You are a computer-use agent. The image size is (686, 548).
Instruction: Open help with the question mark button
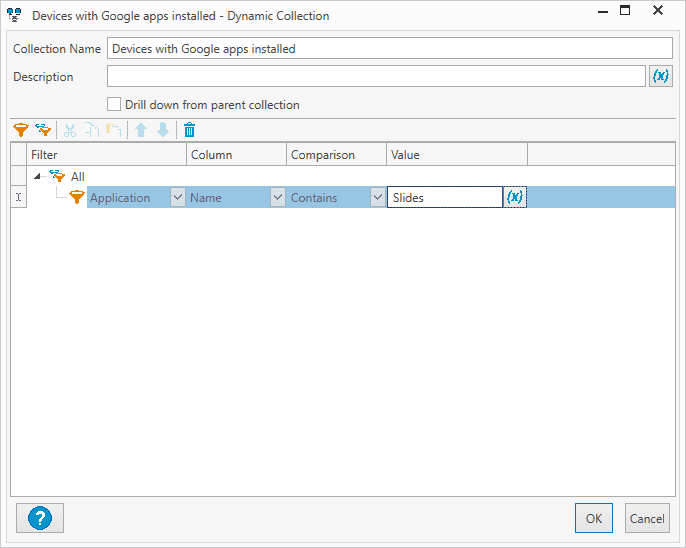coord(40,518)
